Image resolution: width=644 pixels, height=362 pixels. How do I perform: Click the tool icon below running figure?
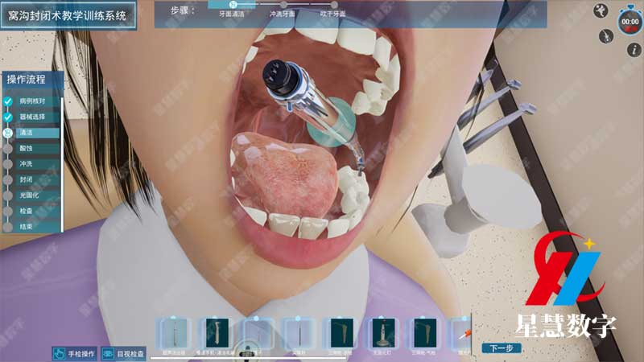click(x=605, y=36)
